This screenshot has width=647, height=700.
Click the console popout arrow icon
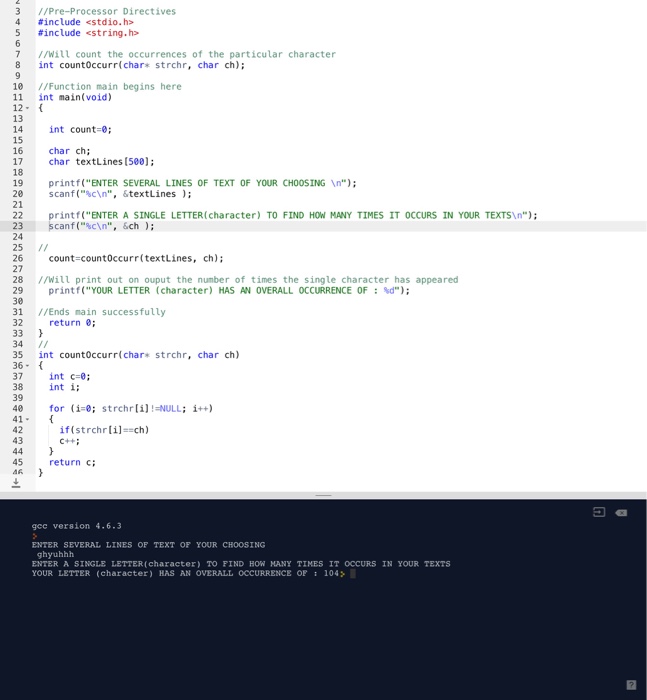599,512
